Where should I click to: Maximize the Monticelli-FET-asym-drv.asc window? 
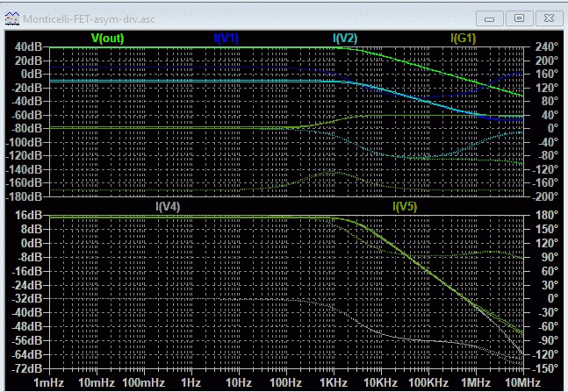click(519, 18)
